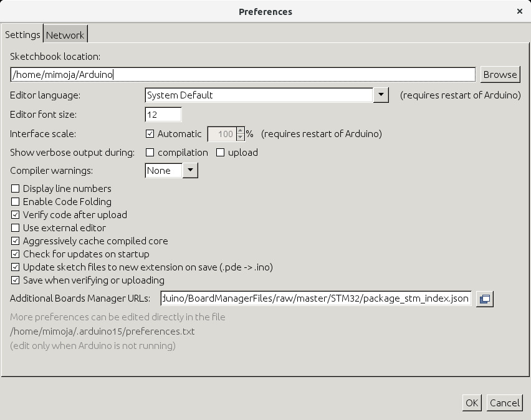Open the Additional Boards Manager URLs editor icon
The image size is (531, 420).
484,299
